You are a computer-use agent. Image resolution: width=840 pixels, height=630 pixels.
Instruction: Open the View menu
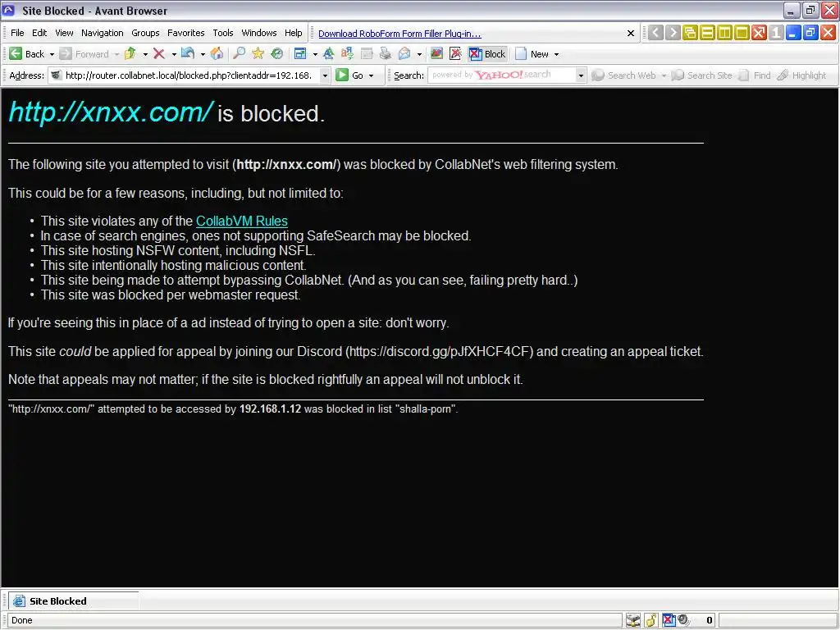[x=64, y=33]
